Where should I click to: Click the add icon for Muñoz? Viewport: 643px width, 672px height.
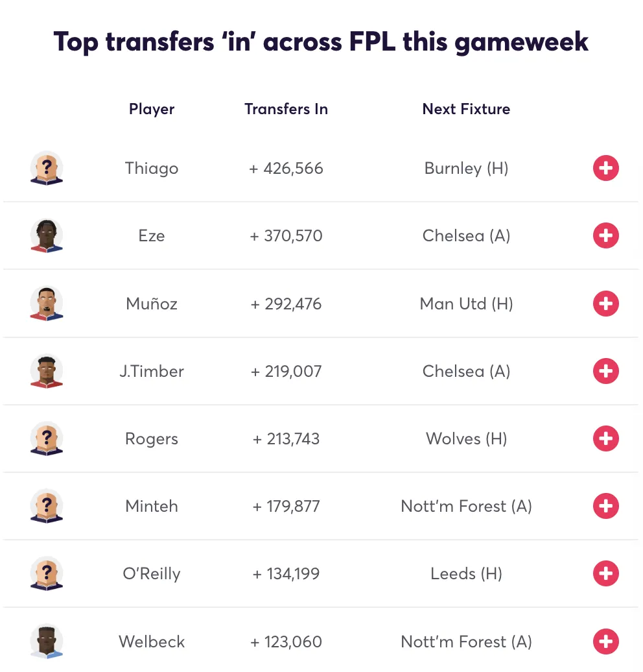pyautogui.click(x=606, y=304)
